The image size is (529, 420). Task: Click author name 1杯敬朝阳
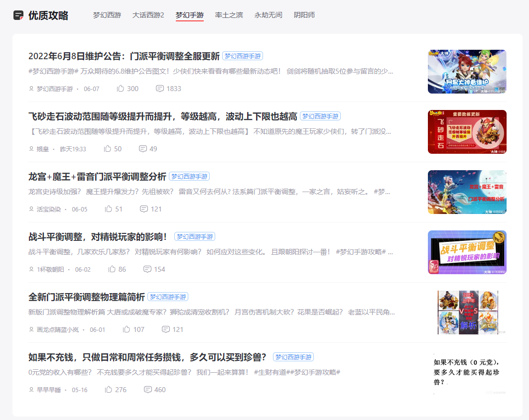pos(50,269)
